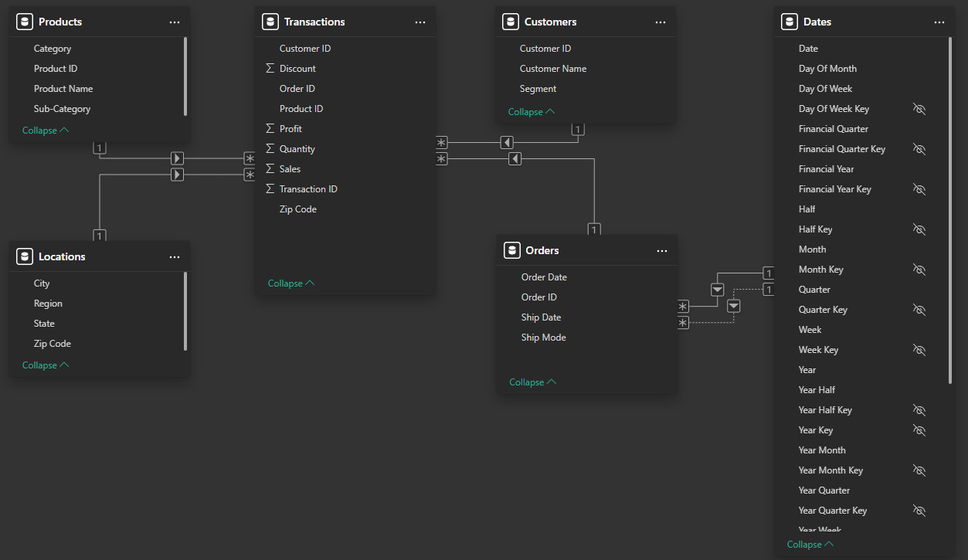
Task: Select the Customers to Transactions filter direction arrow
Action: point(507,142)
